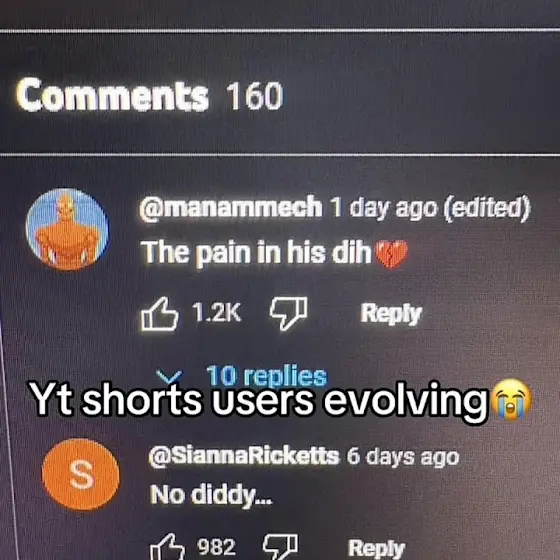560x560 pixels.
Task: Select the "Yt shorts users evolving" caption text
Action: (258, 399)
